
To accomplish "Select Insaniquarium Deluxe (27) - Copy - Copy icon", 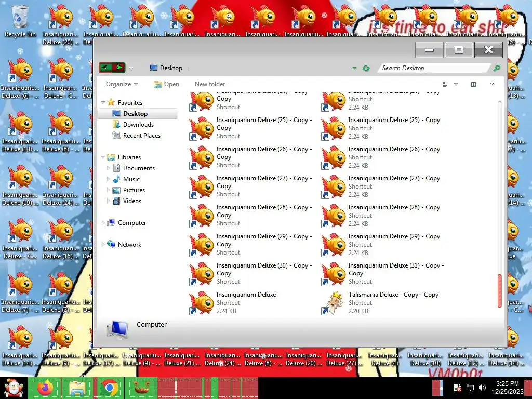I will coord(202,187).
